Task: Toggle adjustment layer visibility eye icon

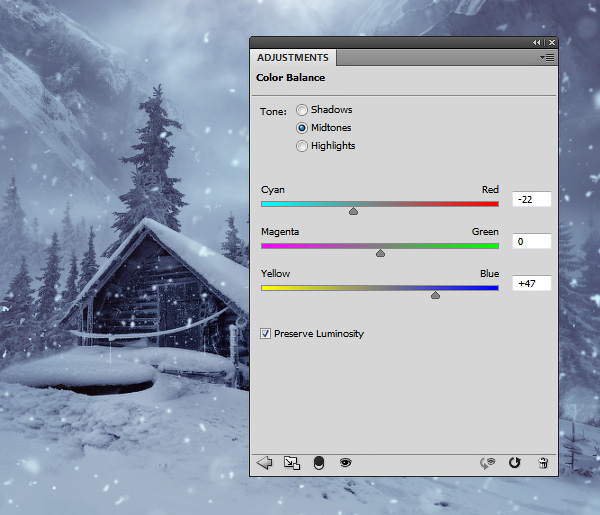Action: coord(346,463)
